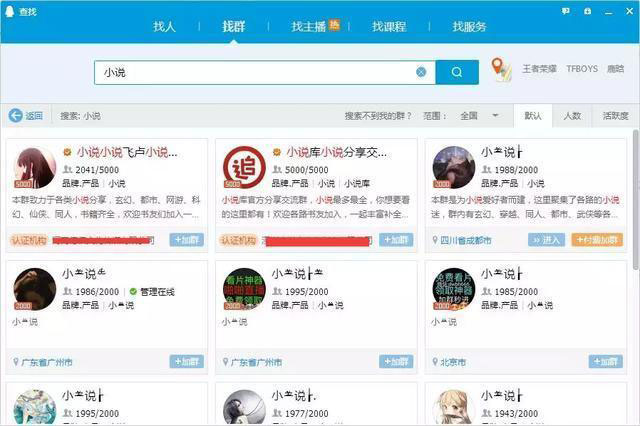
Task: Click the back arrow 返回 icon
Action: pos(16,116)
